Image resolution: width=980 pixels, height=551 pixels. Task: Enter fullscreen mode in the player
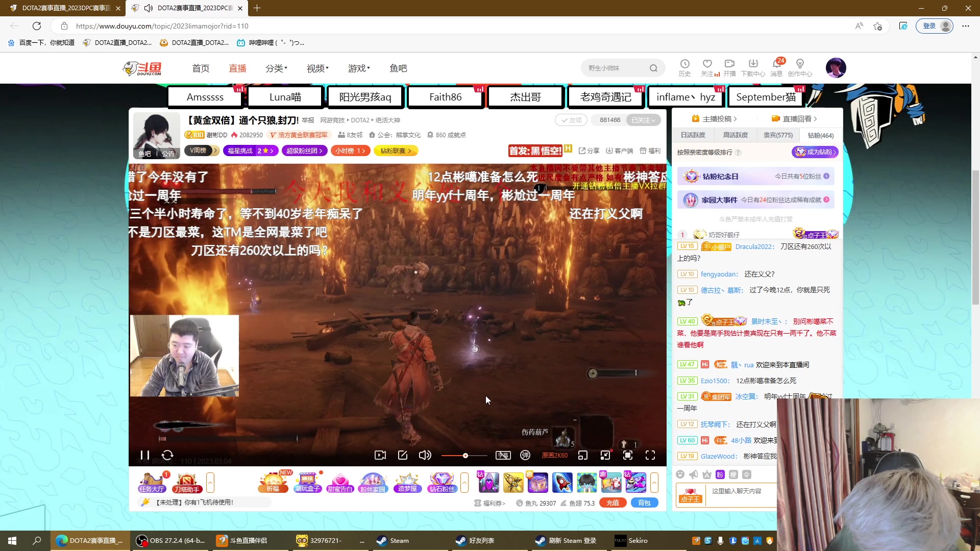click(x=650, y=455)
